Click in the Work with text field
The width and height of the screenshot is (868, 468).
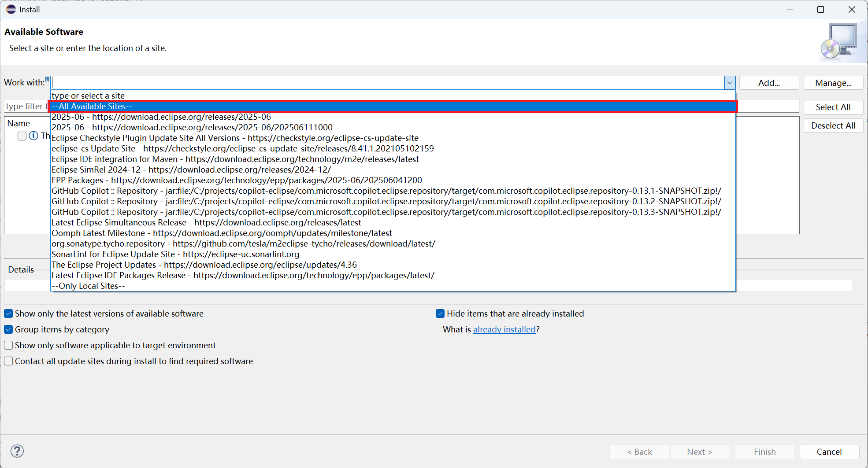click(388, 83)
